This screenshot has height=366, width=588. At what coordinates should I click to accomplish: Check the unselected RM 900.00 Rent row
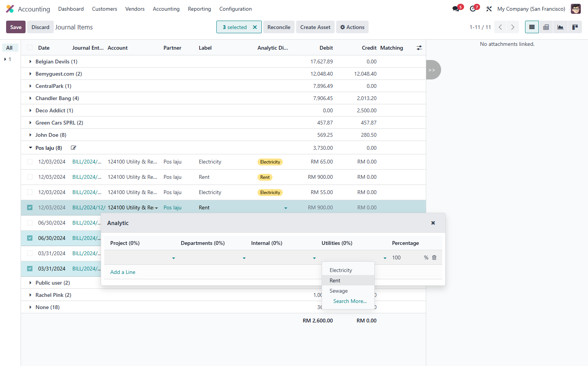[x=30, y=177]
